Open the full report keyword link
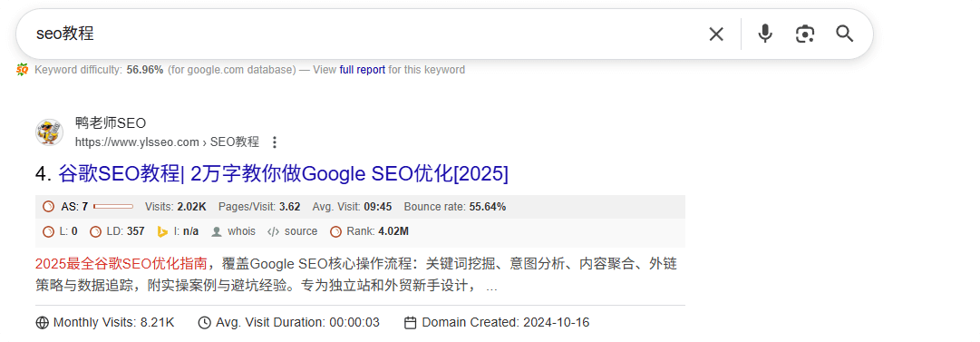This screenshot has width=980, height=342. point(362,70)
